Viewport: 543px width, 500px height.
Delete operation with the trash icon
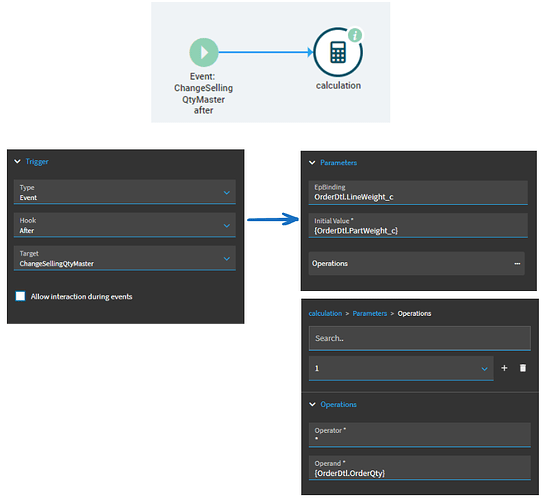tap(523, 368)
